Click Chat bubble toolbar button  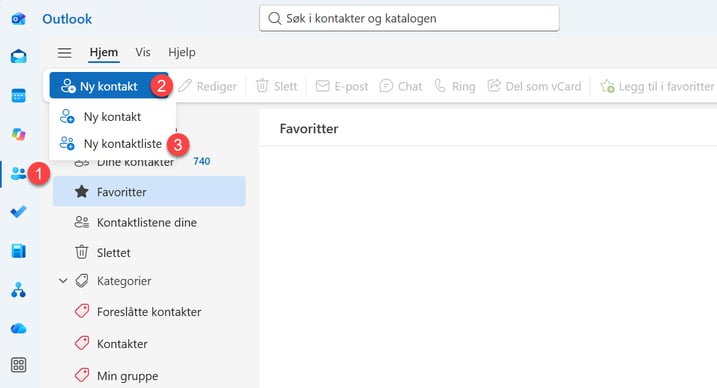[x=401, y=86]
